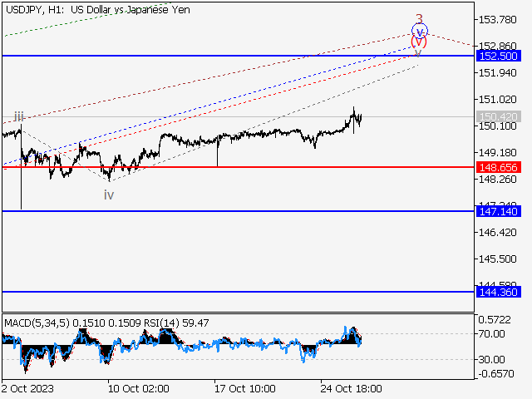532x399 pixels.
Task: Click the RSI(14) 59.47 indicator label
Action: [x=176, y=323]
